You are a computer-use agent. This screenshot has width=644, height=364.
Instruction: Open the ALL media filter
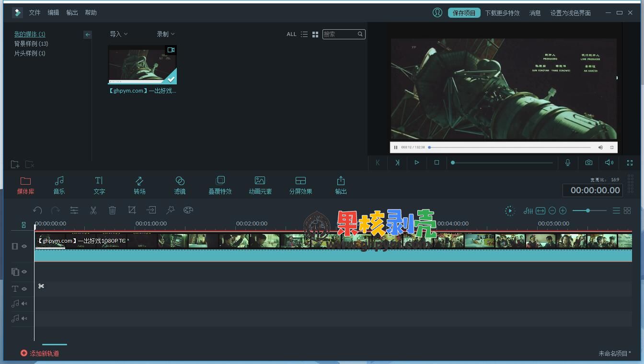pyautogui.click(x=291, y=35)
